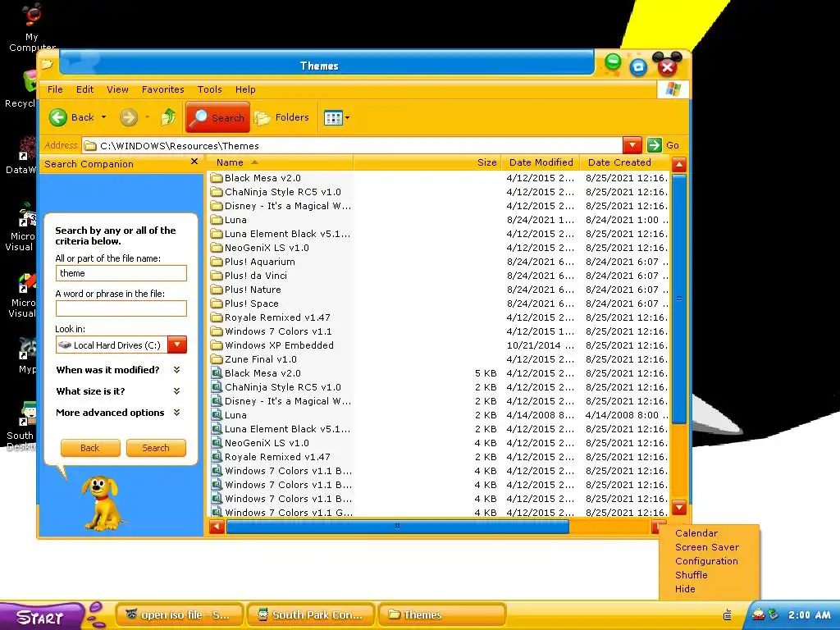Open the Favorites menu
This screenshot has height=630, width=840.
pyautogui.click(x=163, y=89)
